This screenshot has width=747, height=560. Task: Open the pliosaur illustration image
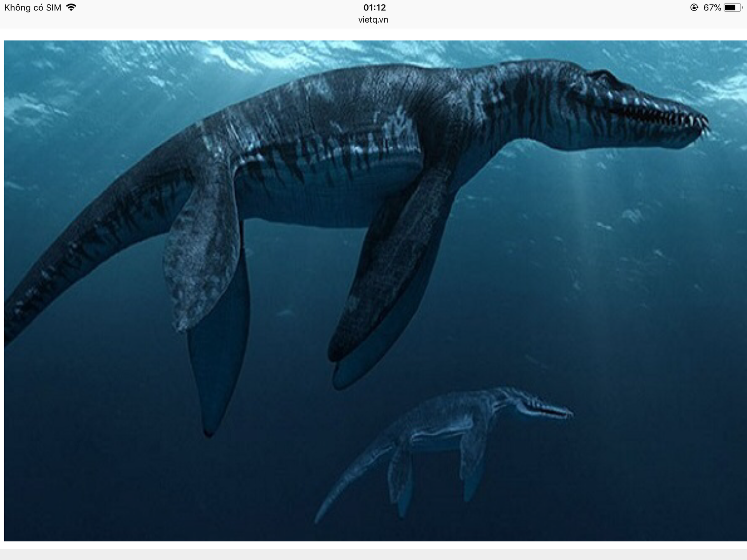click(x=375, y=291)
